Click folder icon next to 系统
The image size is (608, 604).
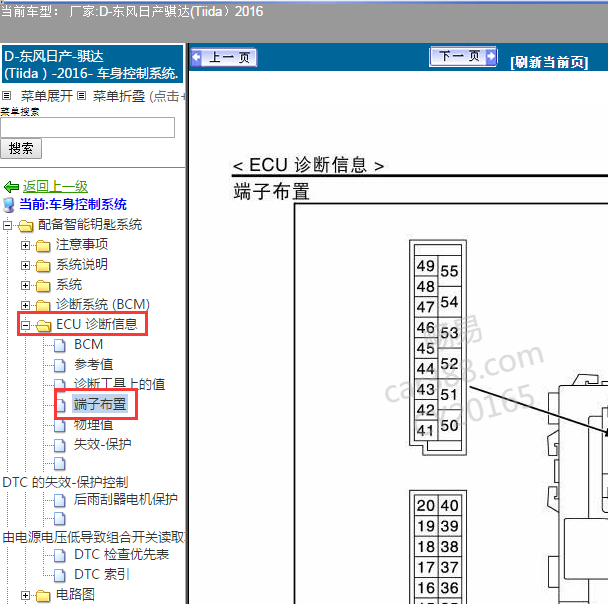click(43, 286)
